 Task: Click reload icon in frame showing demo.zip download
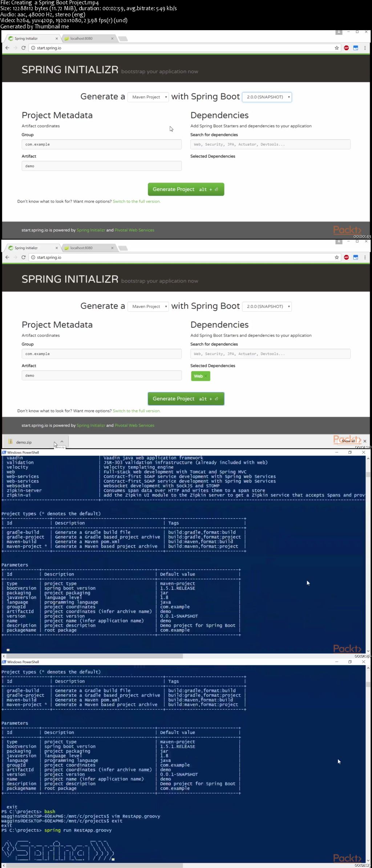24,257
